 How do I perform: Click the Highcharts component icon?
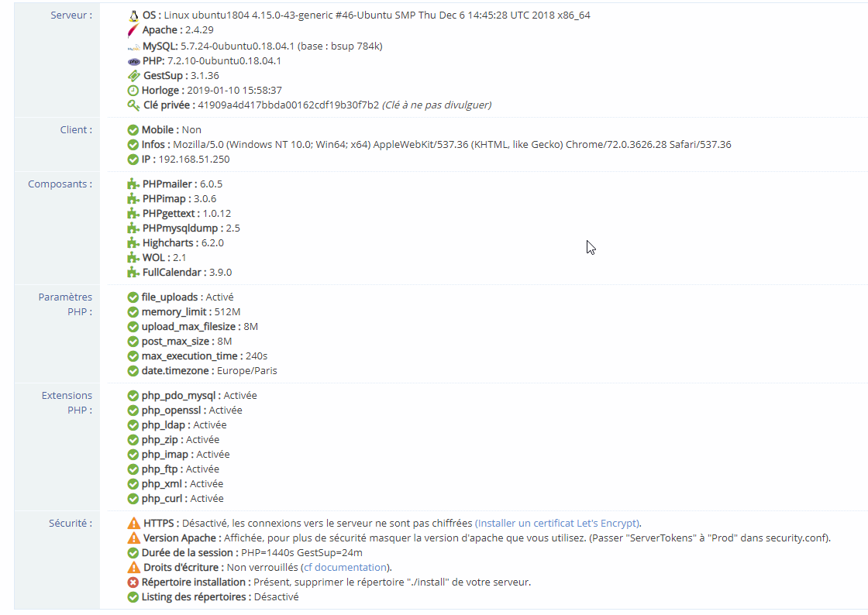pos(132,242)
